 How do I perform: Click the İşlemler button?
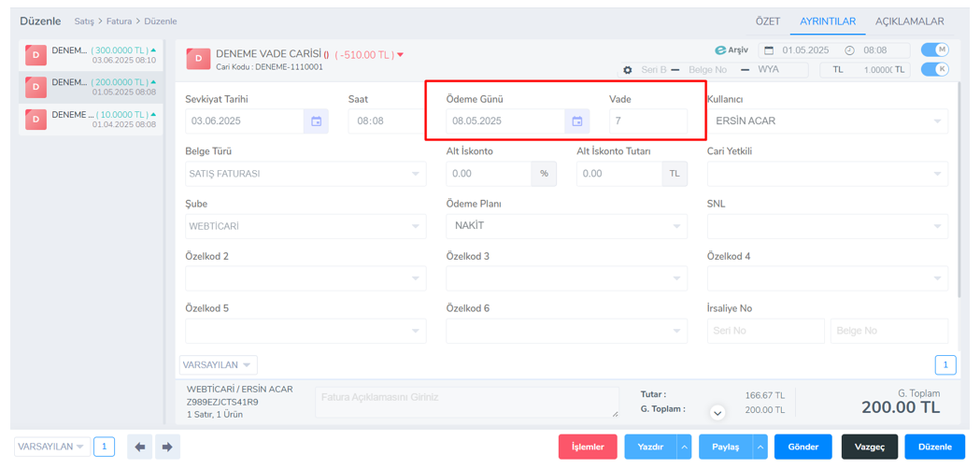tap(588, 448)
